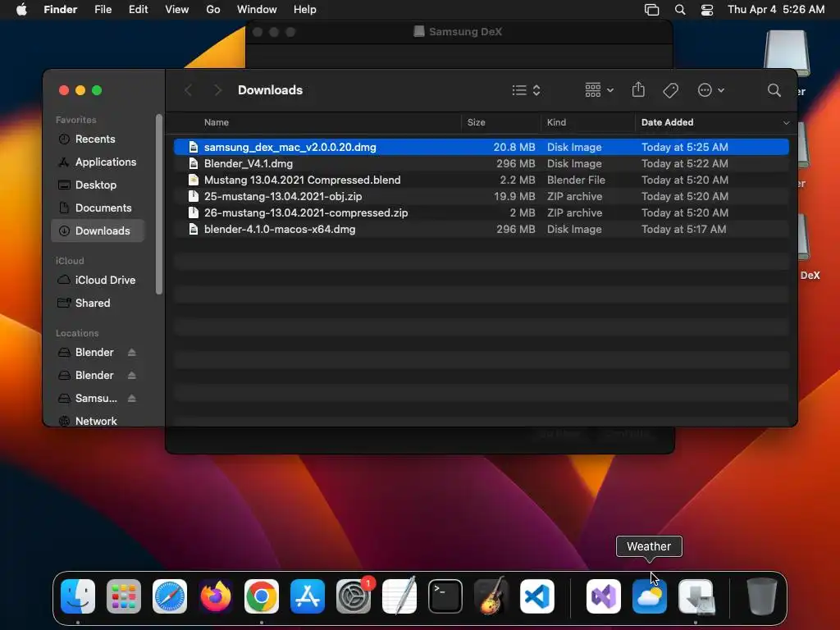This screenshot has height=630, width=840.
Task: Click the Finder app menu
Action: tap(61, 10)
